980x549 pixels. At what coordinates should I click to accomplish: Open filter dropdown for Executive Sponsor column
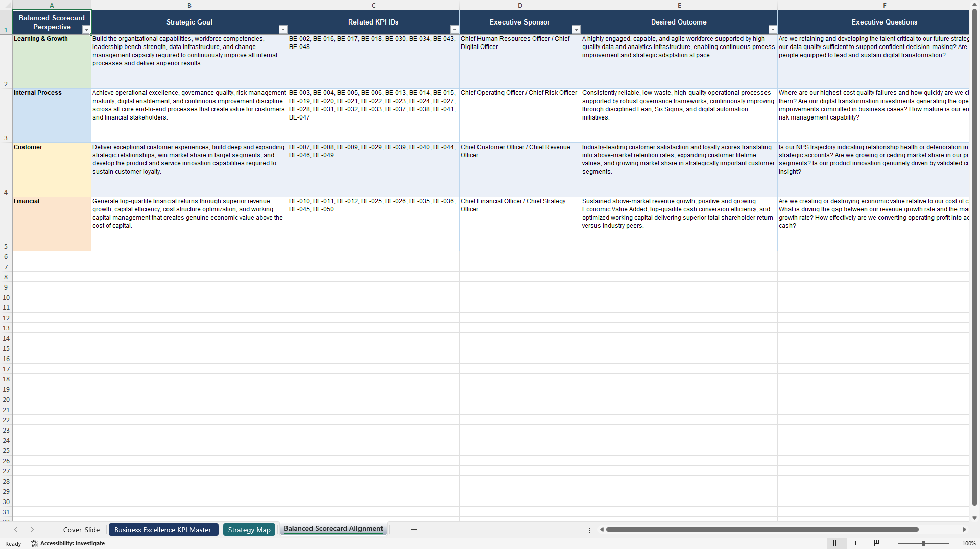pyautogui.click(x=576, y=30)
